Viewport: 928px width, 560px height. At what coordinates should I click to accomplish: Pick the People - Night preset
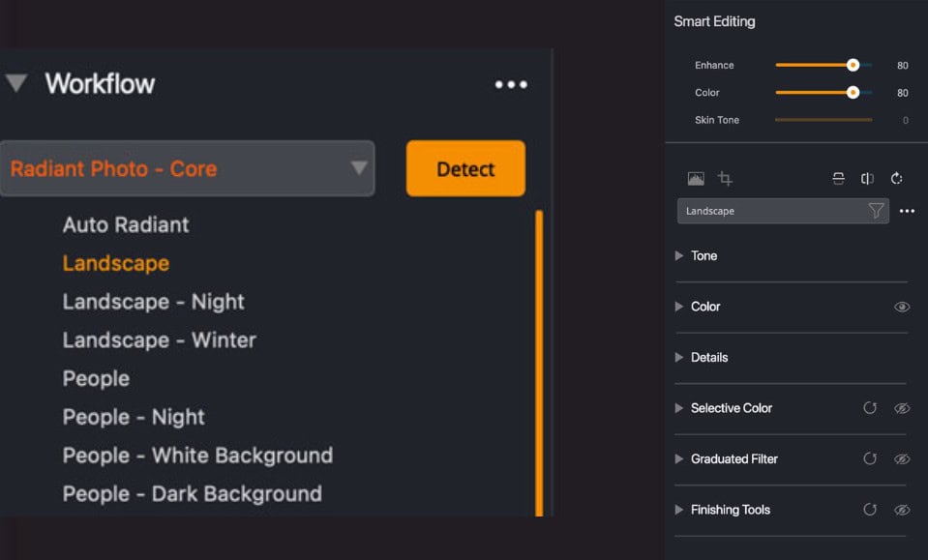pyautogui.click(x=134, y=417)
